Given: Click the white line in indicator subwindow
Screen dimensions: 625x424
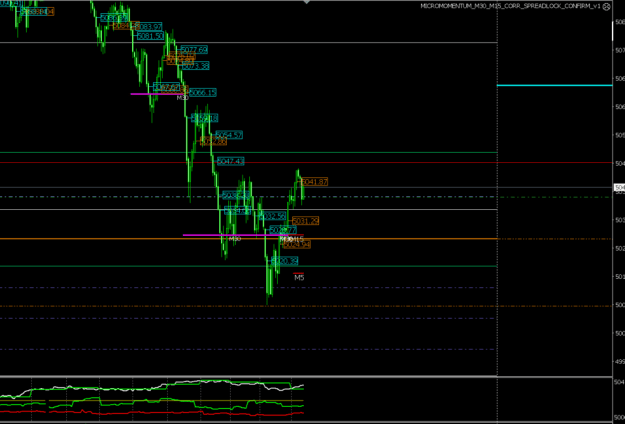Looking at the screenshot, I should [151, 387].
